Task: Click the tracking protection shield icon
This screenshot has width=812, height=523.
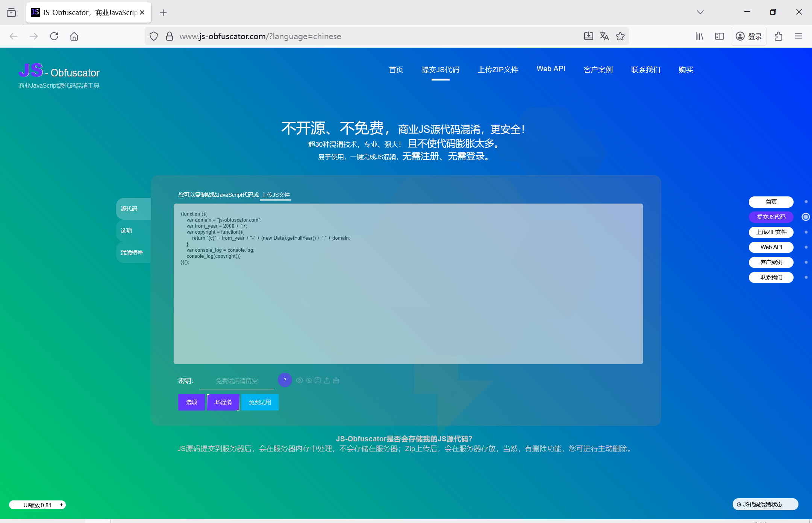Action: pos(154,36)
